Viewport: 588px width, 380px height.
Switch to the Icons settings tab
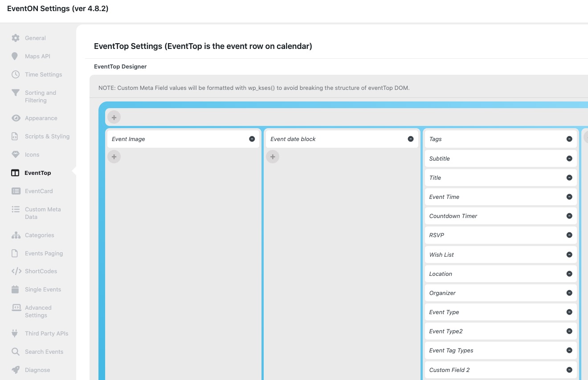32,154
